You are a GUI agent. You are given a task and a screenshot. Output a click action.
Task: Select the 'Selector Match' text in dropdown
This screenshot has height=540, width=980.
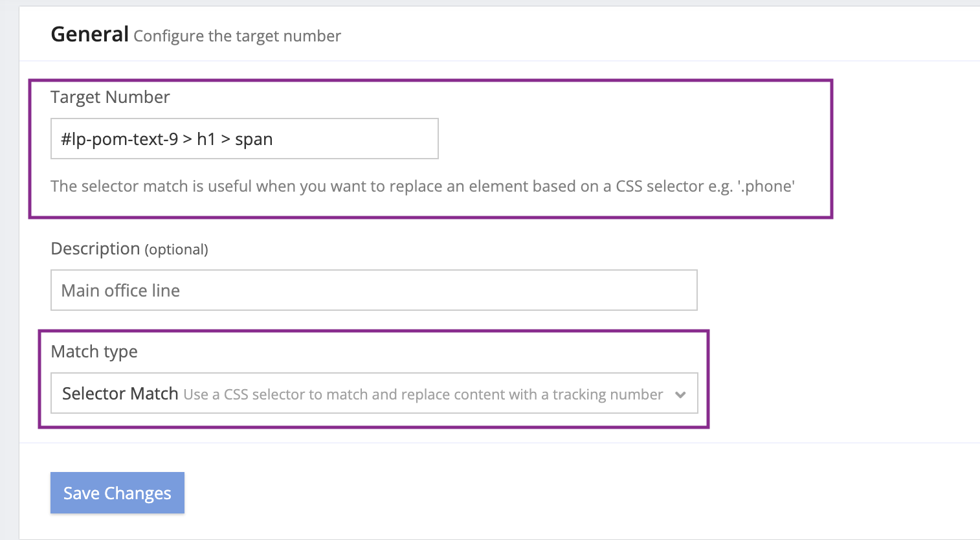tap(120, 394)
